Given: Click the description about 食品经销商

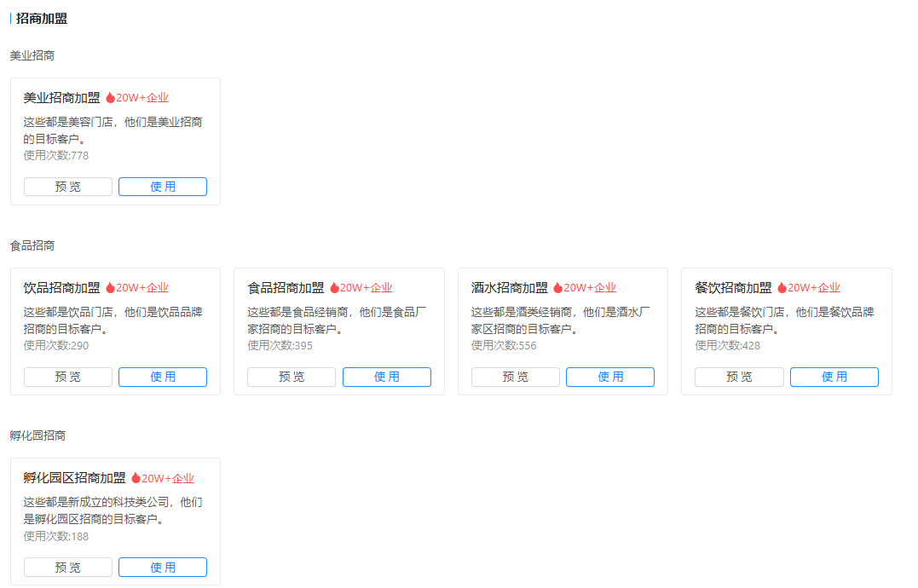Looking at the screenshot, I should 337,320.
